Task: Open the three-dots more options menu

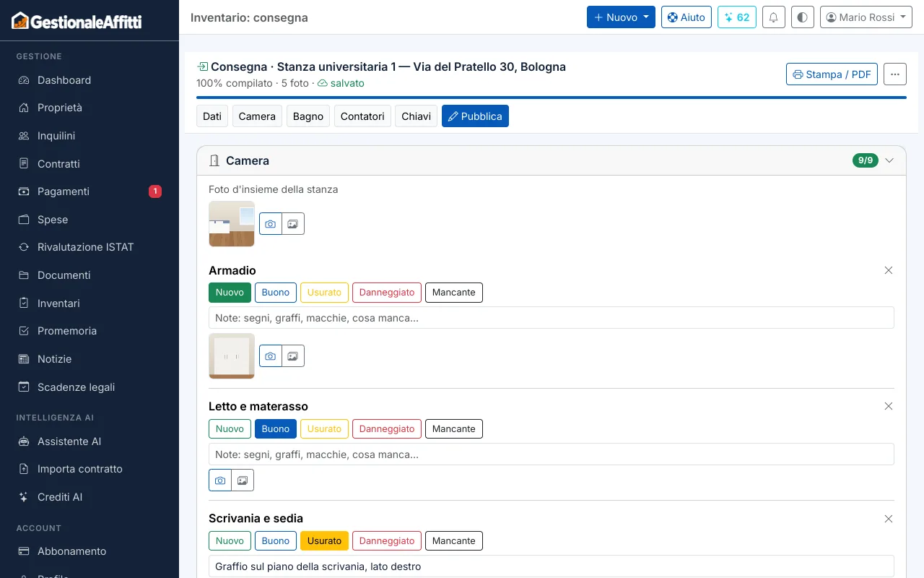Action: tap(895, 74)
